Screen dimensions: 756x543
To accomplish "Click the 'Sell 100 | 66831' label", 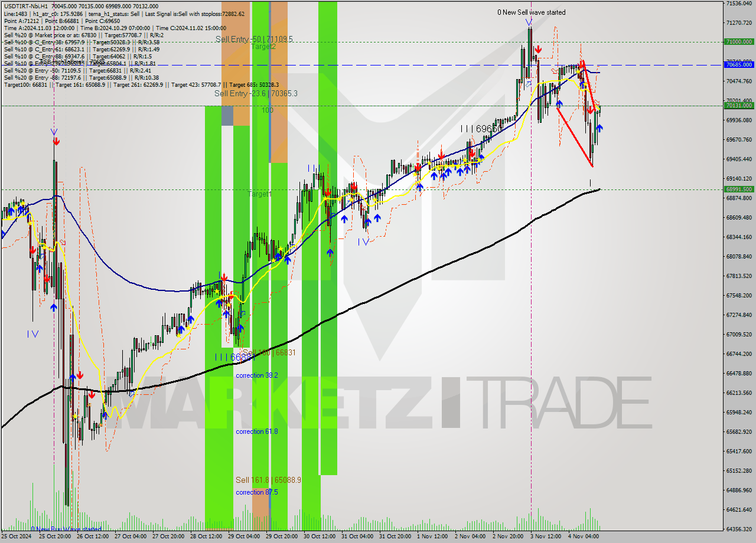I will (x=269, y=352).
